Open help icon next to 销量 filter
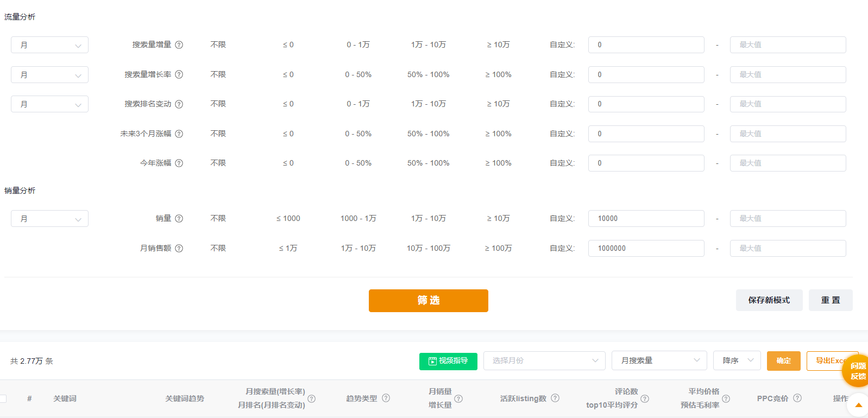This screenshot has width=868, height=418. (x=179, y=218)
